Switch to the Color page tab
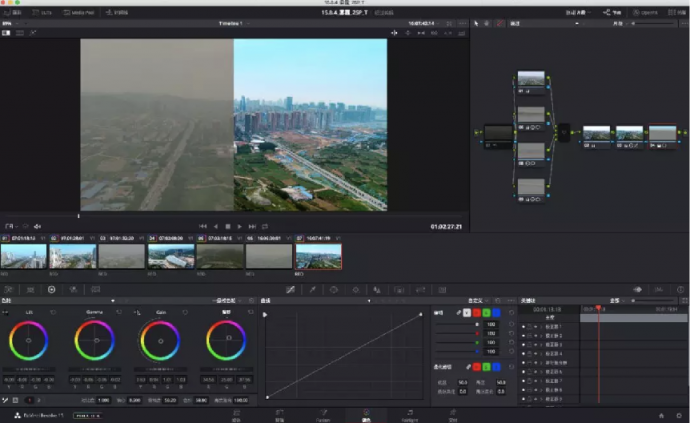This screenshot has height=423, width=690. point(366,416)
